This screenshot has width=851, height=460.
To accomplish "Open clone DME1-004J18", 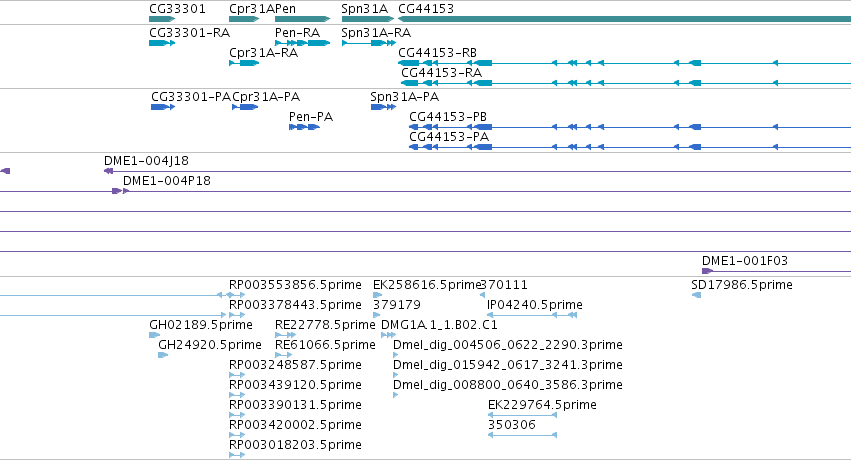I will pos(147,161).
